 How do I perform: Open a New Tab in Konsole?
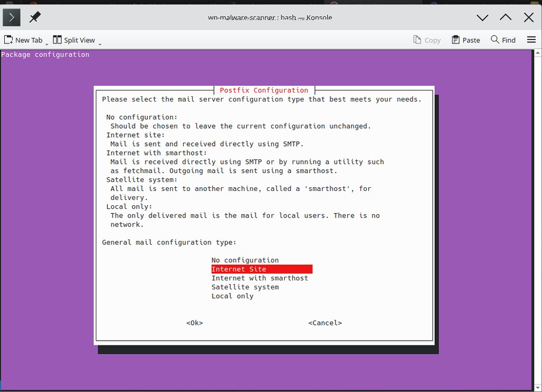point(23,40)
